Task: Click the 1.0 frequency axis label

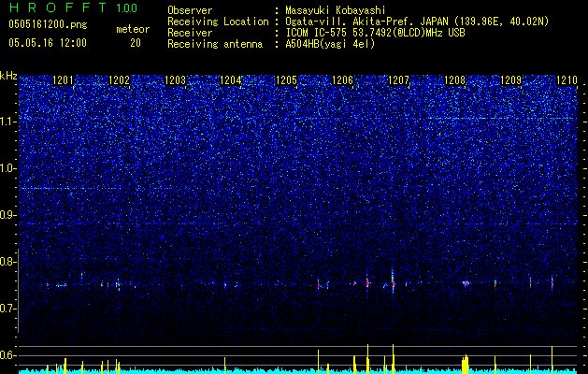Action: [7, 168]
